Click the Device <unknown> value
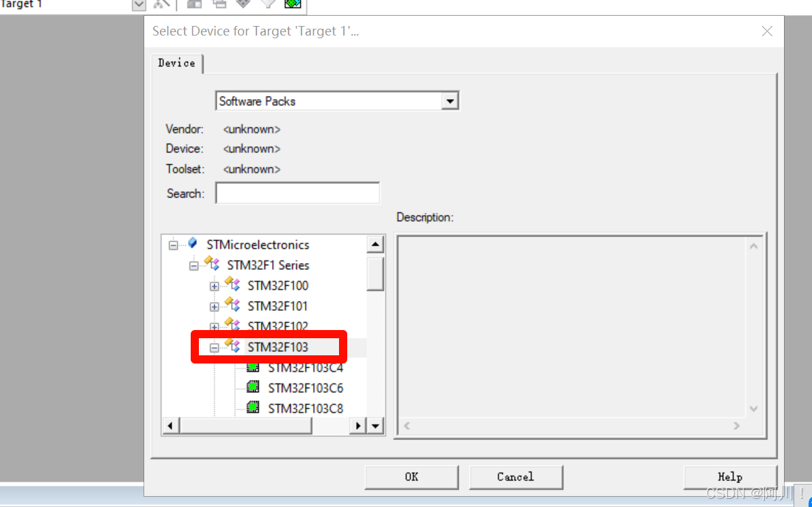 [252, 149]
